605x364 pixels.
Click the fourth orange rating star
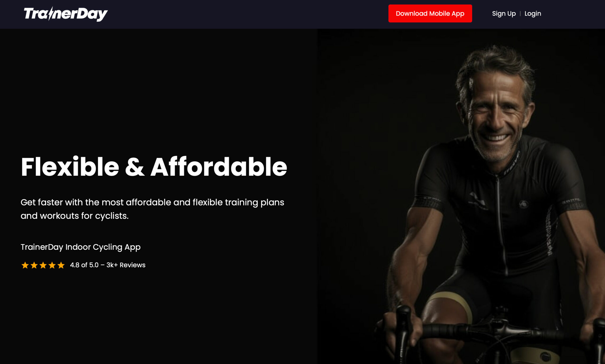[52, 265]
